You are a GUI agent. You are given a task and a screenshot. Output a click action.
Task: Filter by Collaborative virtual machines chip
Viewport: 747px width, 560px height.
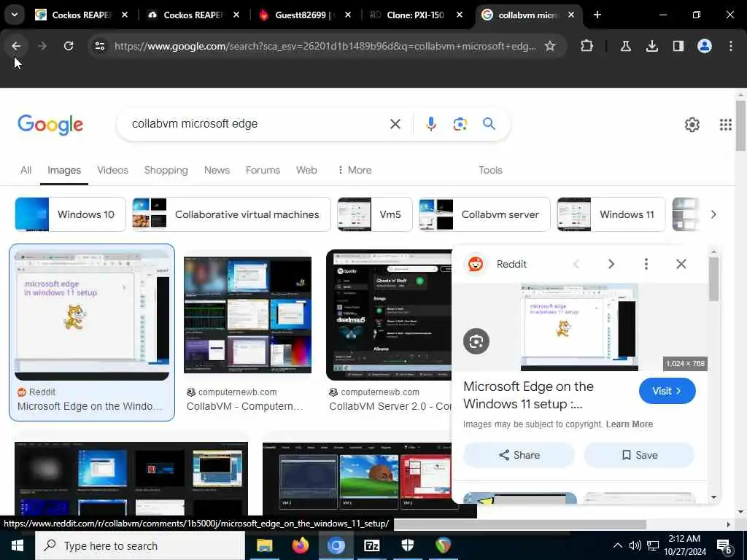click(231, 214)
